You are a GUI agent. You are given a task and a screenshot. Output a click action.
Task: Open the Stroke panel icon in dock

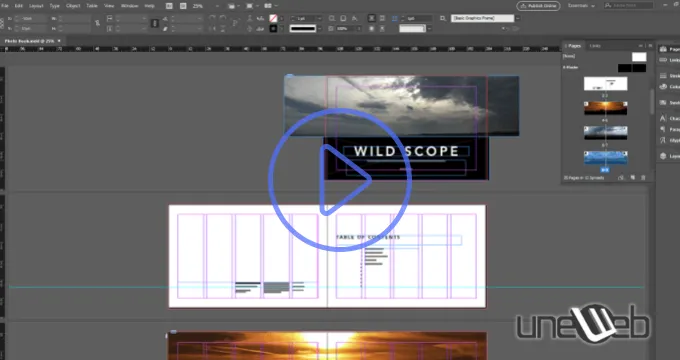(663, 75)
